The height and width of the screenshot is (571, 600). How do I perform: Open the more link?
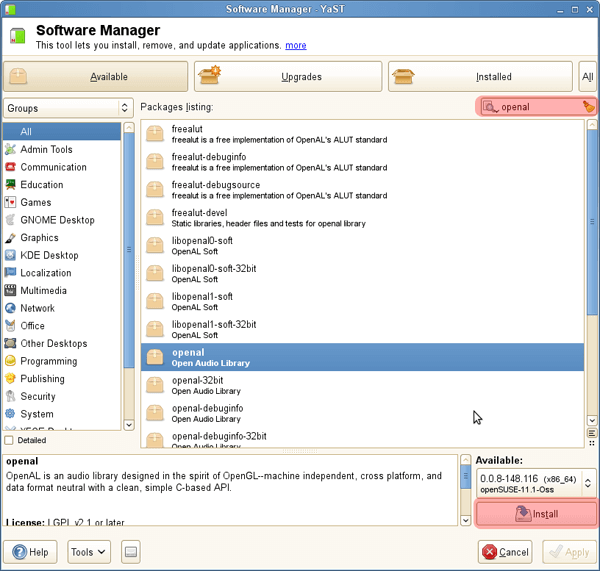296,45
